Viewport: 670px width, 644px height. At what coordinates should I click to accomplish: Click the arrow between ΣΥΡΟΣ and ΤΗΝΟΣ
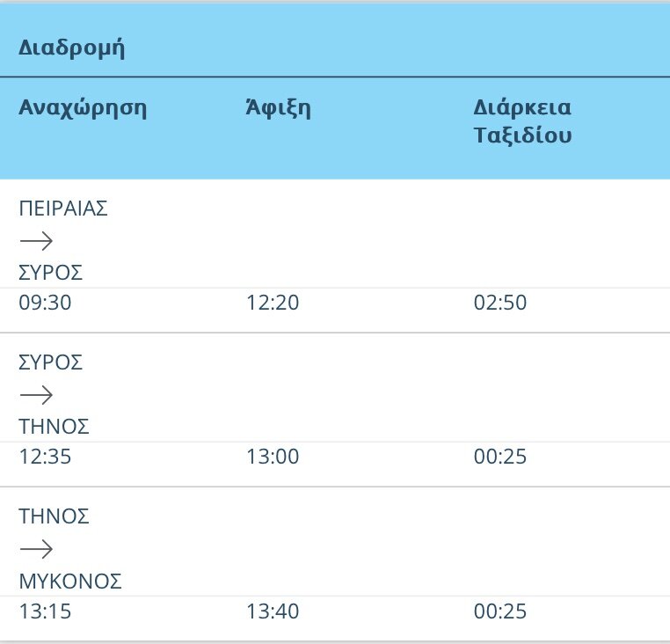36,394
